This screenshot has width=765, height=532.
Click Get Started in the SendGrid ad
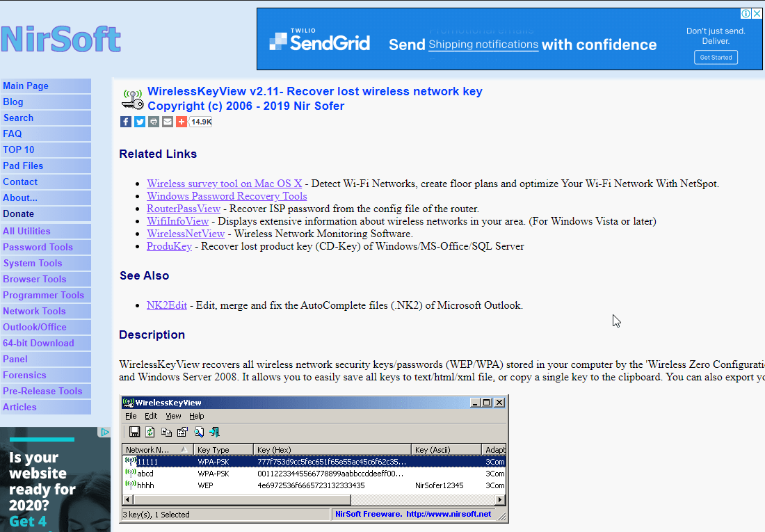click(716, 57)
